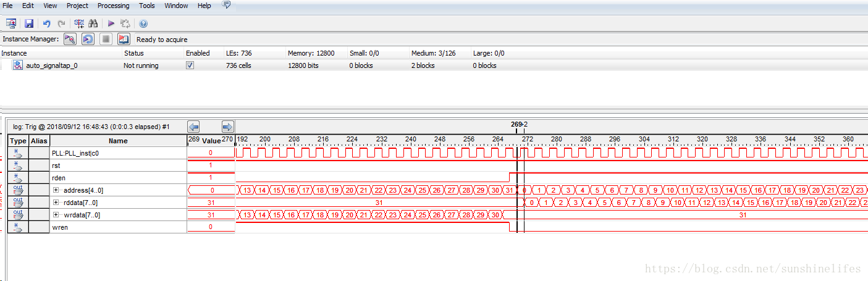
Task: Click the Not running status cell
Action: [x=141, y=65]
